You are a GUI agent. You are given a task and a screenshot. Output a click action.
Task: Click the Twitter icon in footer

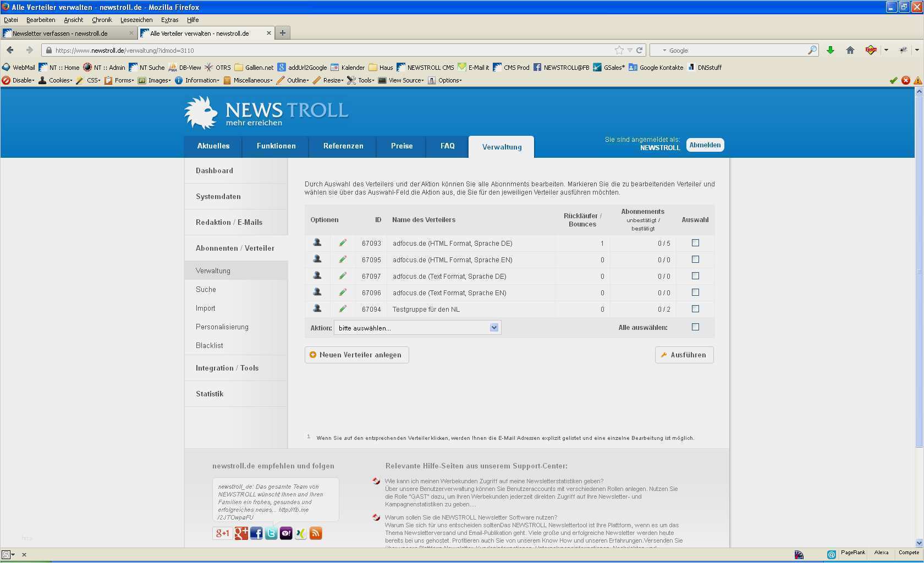(x=271, y=533)
